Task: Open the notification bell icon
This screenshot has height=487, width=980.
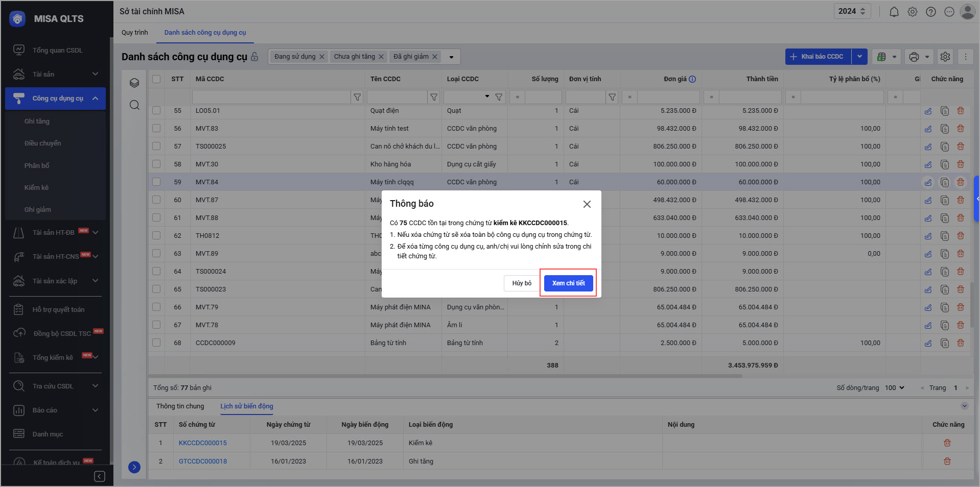Action: coord(894,12)
